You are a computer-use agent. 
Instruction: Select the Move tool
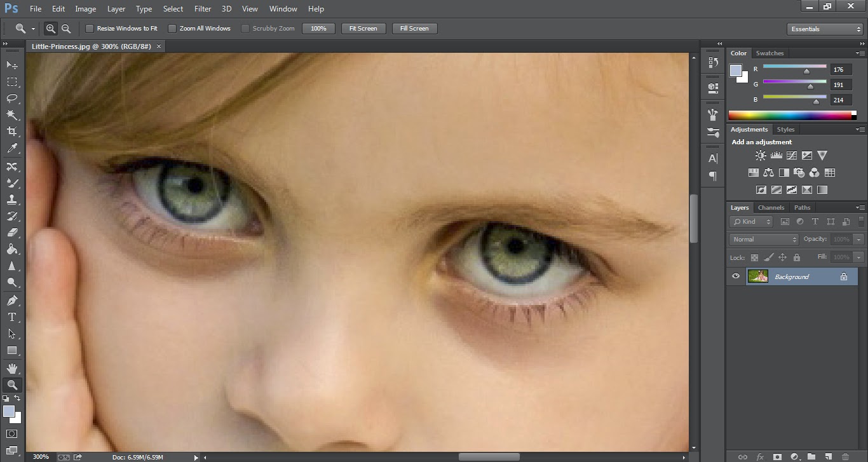pos(12,65)
